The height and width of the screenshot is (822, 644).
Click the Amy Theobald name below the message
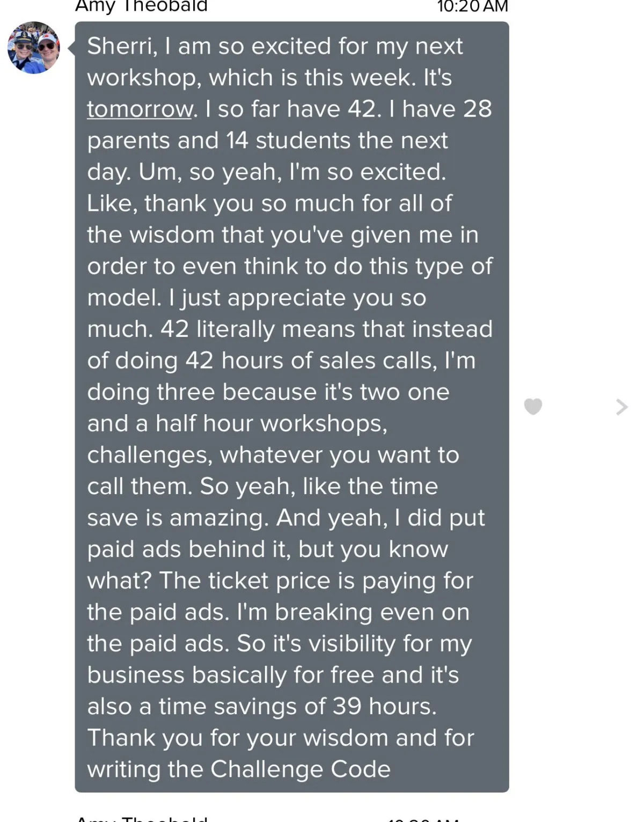coord(141,818)
